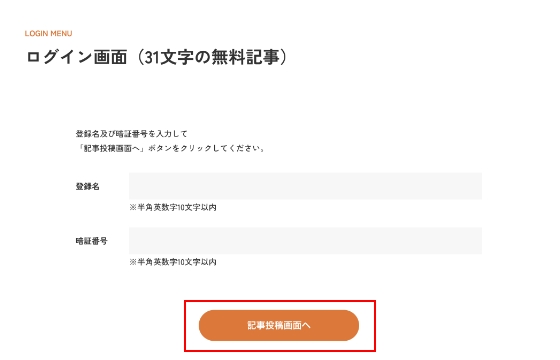Click the 記事投稿画面へ orange button

point(279,325)
